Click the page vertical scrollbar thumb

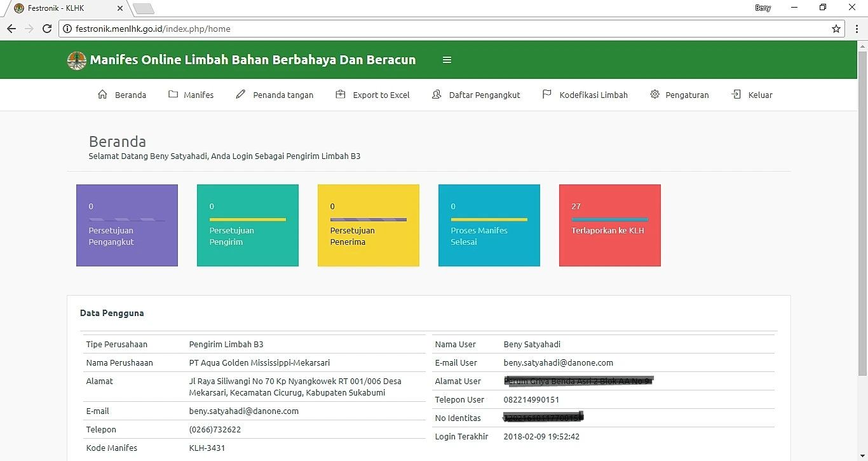[862, 213]
